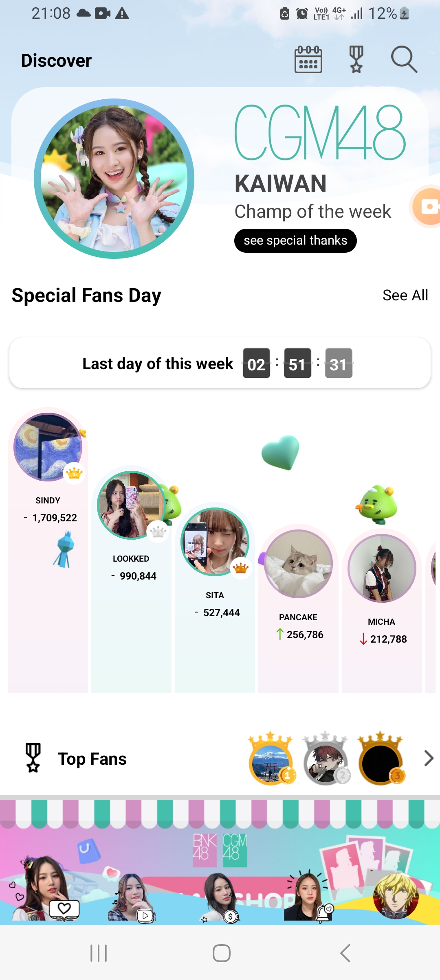Open the blond anime profile avatar tab
The width and height of the screenshot is (440, 980).
click(396, 895)
